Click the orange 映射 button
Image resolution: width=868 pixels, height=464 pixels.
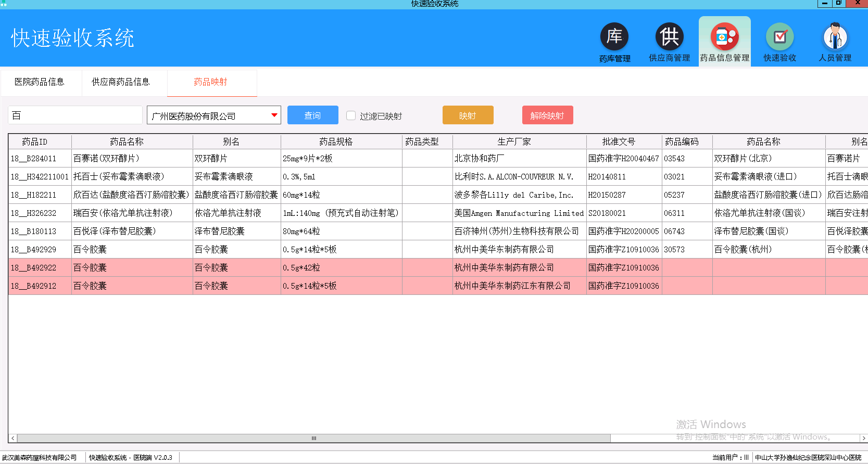[x=468, y=115]
